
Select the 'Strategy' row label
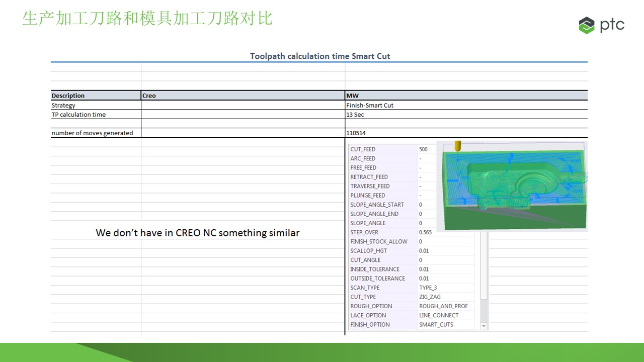coord(63,105)
